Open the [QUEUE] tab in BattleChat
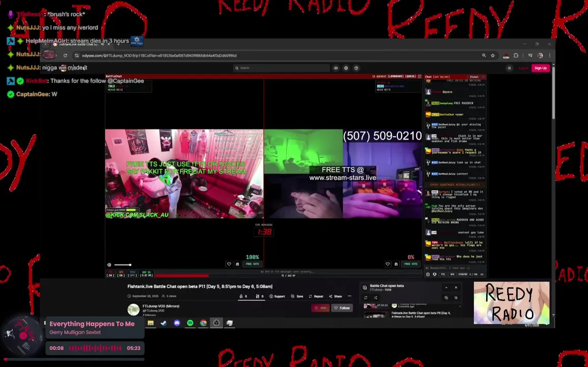Screen dimensions: 588x367 tap(411, 76)
